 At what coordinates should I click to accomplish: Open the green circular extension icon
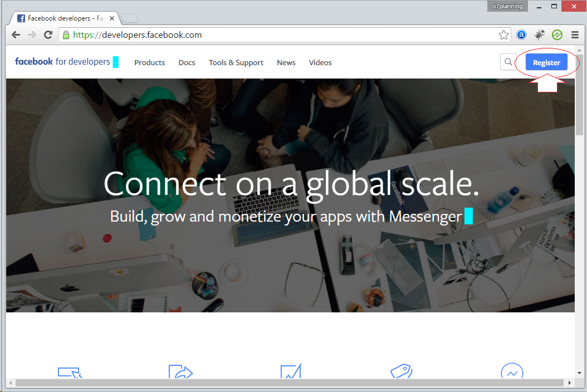pos(557,35)
